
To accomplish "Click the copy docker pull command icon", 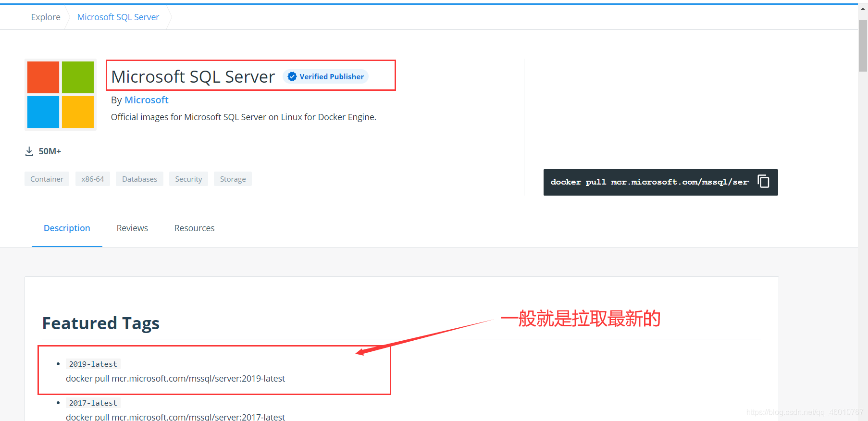I will 764,182.
